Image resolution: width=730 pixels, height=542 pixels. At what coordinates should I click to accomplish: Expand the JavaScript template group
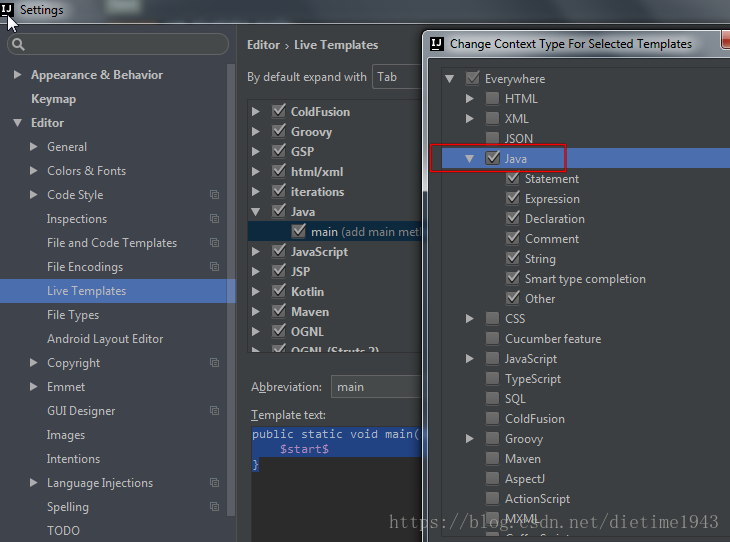click(256, 251)
